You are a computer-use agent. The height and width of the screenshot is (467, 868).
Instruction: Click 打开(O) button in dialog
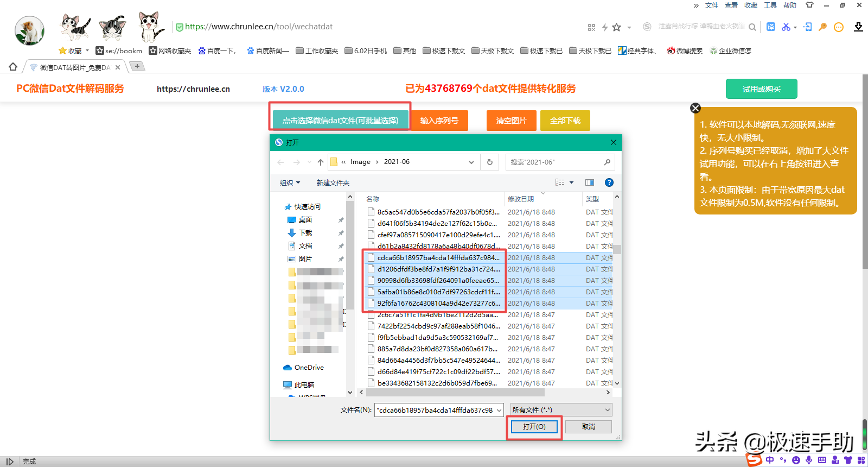tap(534, 427)
